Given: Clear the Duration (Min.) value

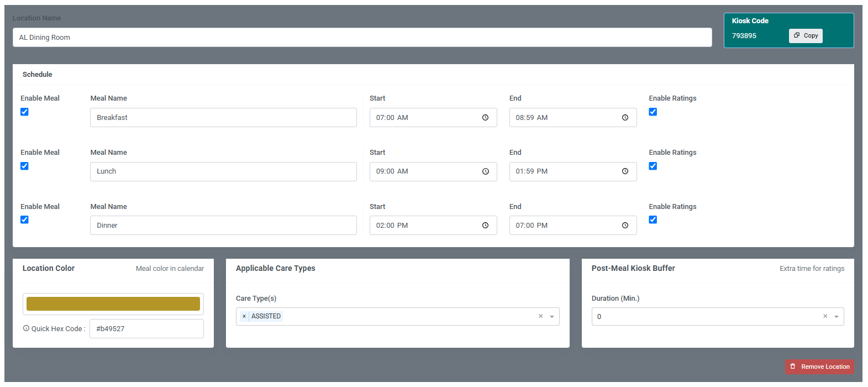Looking at the screenshot, I should (825, 316).
